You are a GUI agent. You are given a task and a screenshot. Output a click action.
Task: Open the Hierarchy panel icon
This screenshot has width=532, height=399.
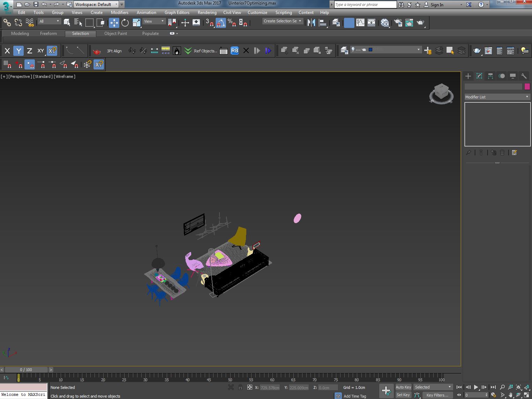tap(490, 76)
